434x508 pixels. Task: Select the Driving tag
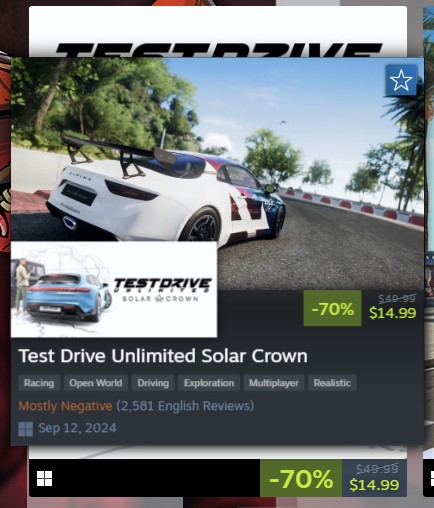(153, 383)
